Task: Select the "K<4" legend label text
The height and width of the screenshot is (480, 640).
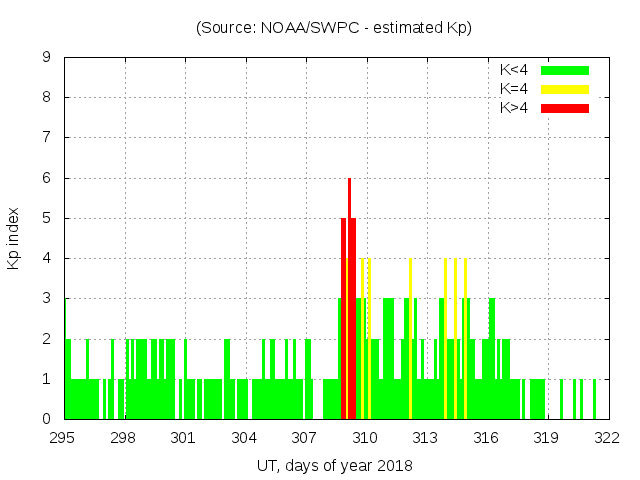Action: coord(514,70)
